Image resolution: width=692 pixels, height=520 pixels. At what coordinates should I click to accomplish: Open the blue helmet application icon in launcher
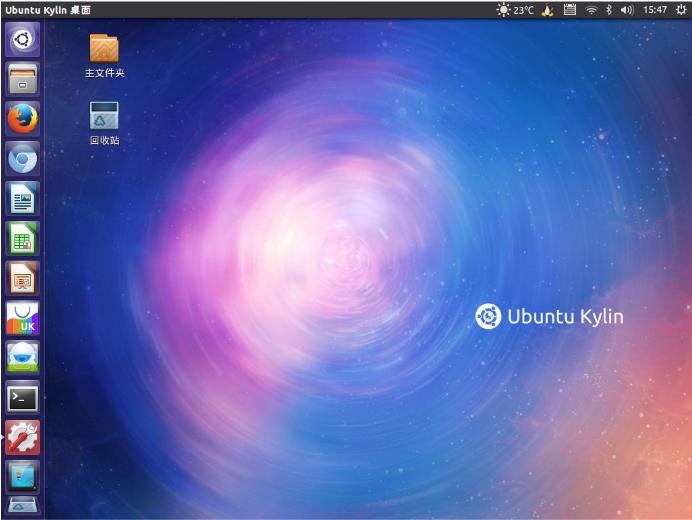tap(23, 358)
